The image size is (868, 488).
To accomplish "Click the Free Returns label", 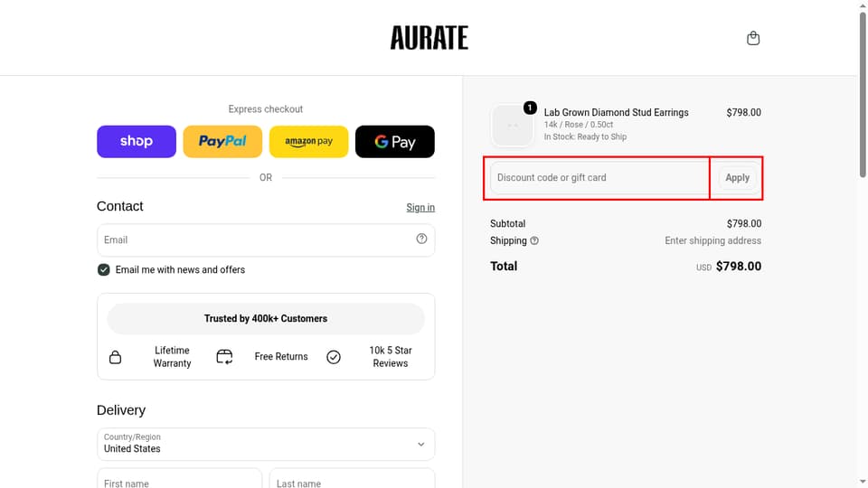I will 281,357.
